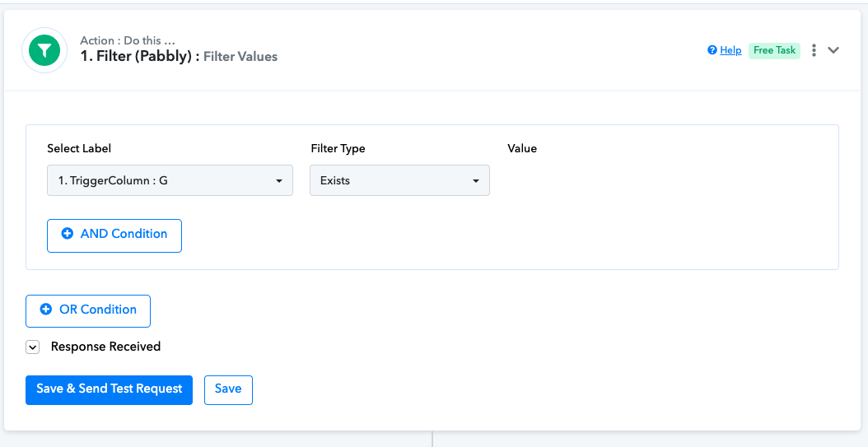This screenshot has height=447, width=868.
Task: Click the green Filter funnel icon
Action: pos(44,50)
